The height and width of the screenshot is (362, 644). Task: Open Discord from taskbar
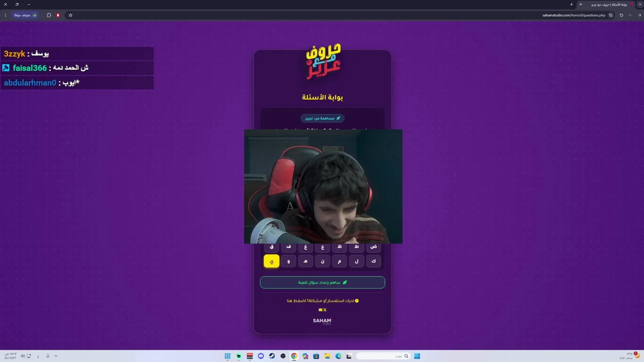(x=261, y=356)
